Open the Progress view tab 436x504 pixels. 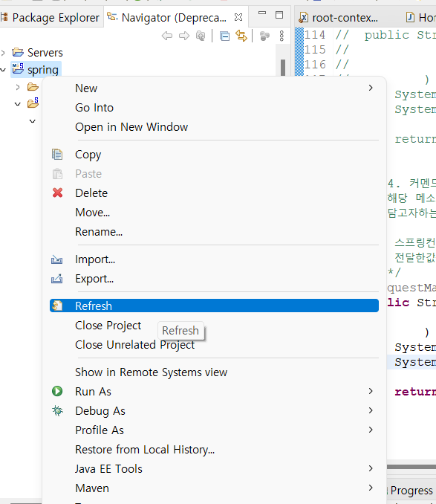pos(411,491)
